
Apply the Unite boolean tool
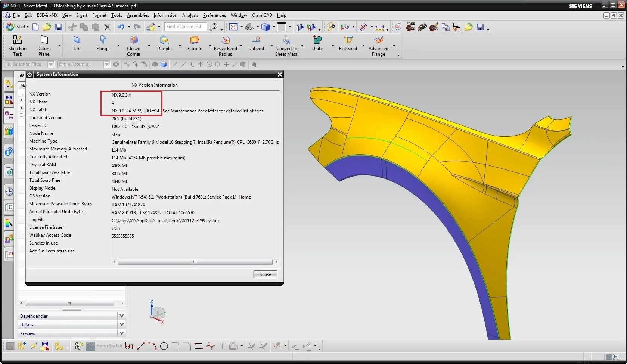click(317, 43)
